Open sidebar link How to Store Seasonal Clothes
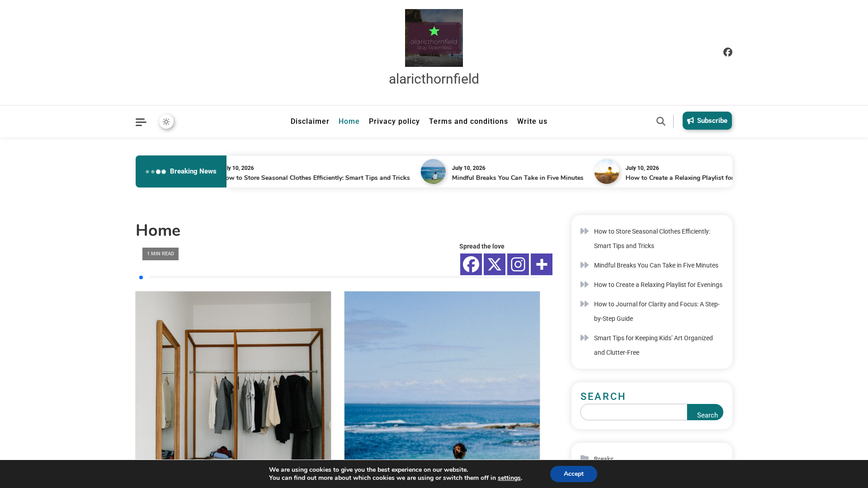 pyautogui.click(x=652, y=239)
